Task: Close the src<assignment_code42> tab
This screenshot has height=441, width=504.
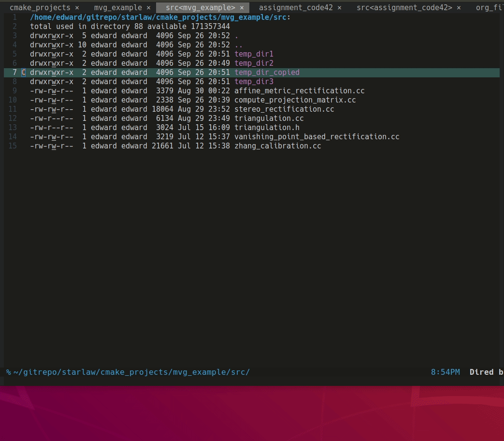Action: click(459, 8)
